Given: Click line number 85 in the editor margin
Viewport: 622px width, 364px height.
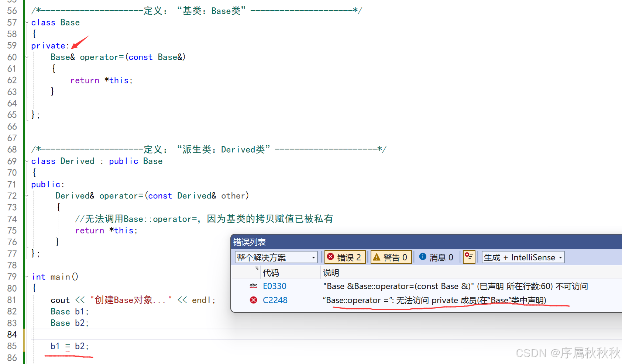Looking at the screenshot, I should (12, 346).
